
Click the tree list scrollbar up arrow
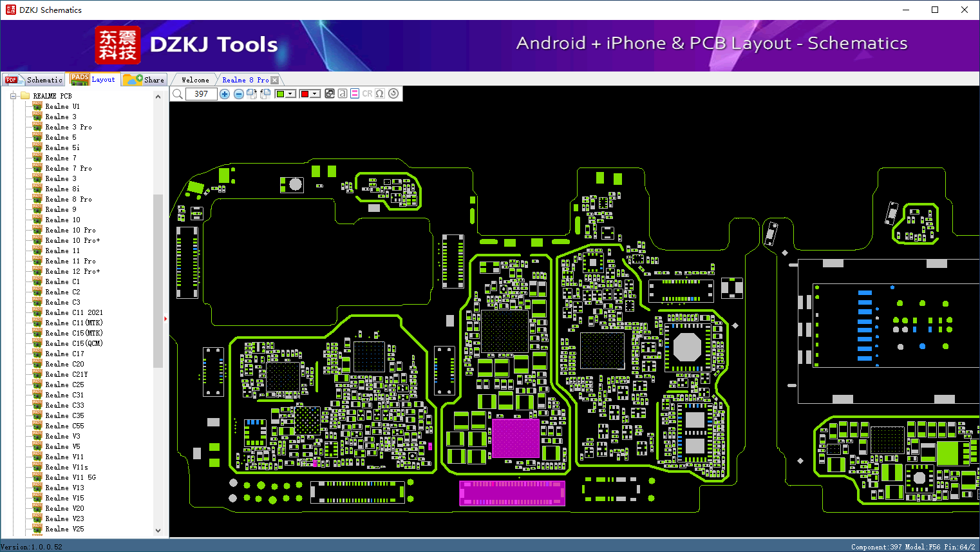coord(158,97)
